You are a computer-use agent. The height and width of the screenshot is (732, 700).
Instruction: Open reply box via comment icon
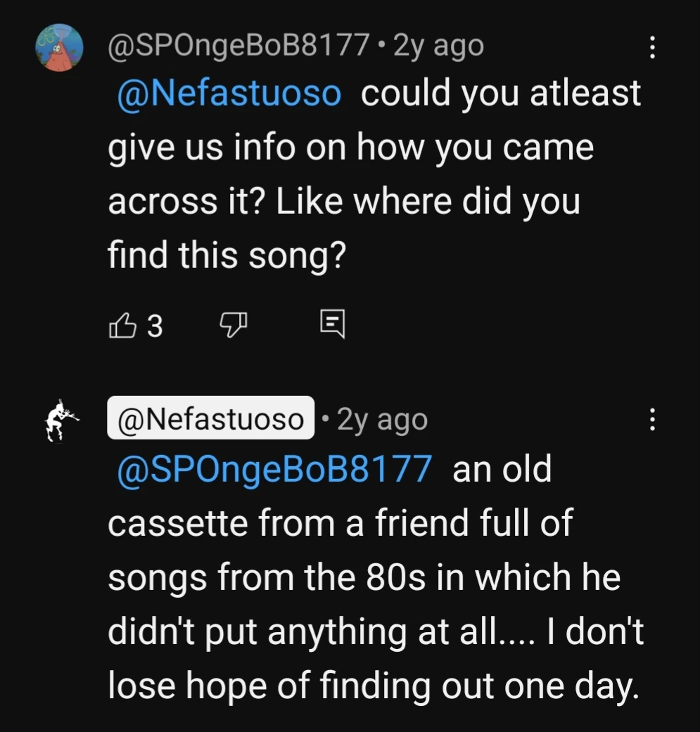331,325
